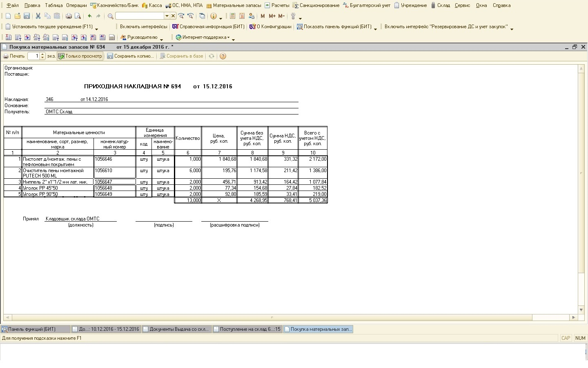Click the Find next icon after the search box
Screen dimensions: 588x368
181,16
